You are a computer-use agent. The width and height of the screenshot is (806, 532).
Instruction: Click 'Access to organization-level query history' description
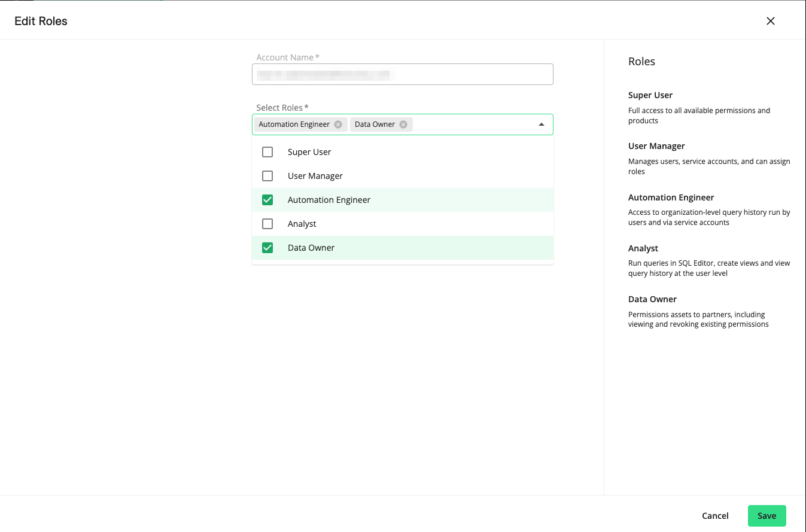709,217
